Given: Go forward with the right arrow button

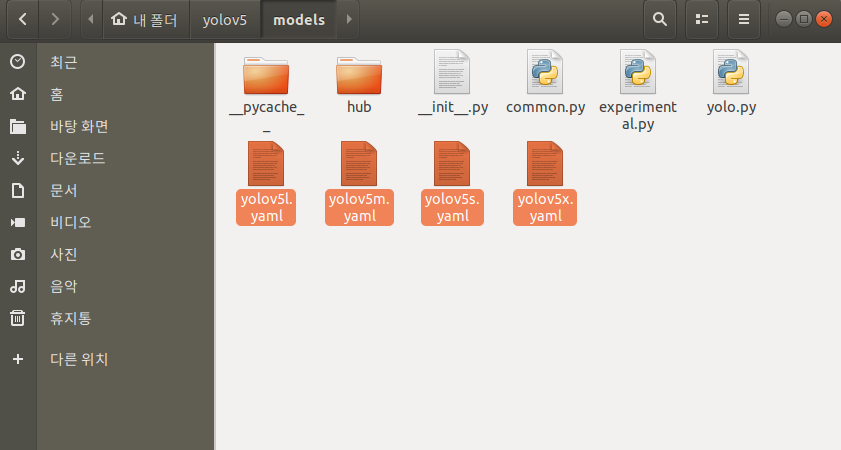Looking at the screenshot, I should click(55, 20).
